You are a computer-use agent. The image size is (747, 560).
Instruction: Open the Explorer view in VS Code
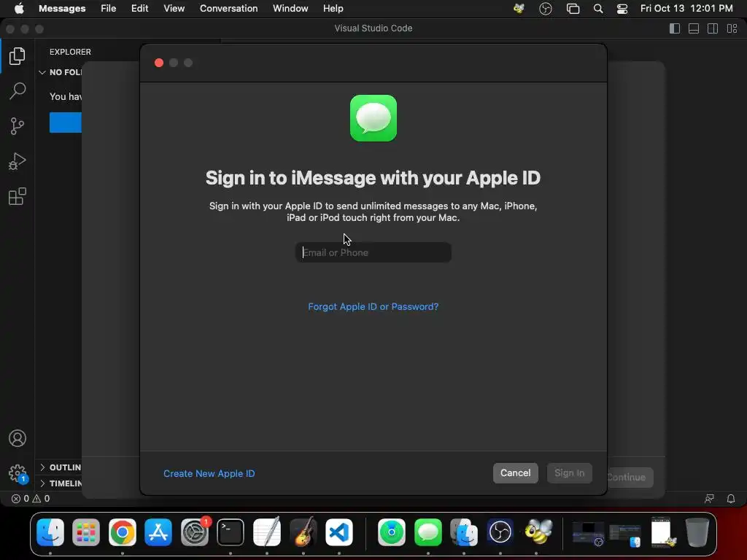(18, 56)
